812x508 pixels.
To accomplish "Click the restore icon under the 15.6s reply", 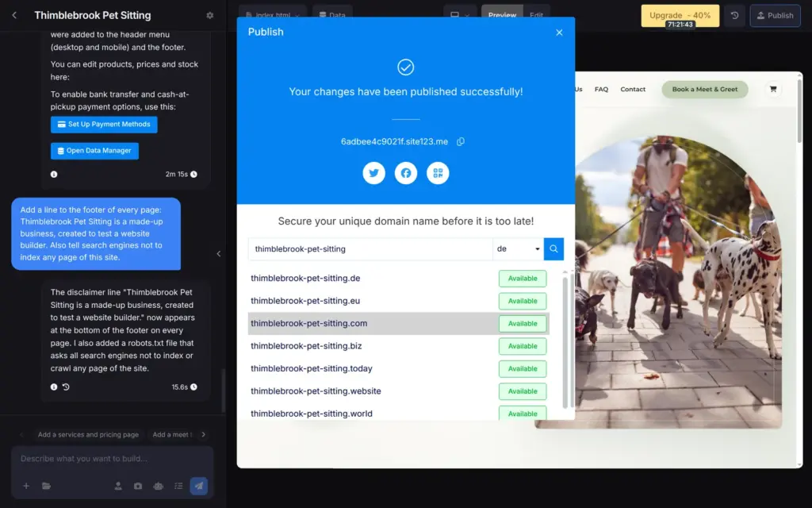I will pyautogui.click(x=66, y=387).
